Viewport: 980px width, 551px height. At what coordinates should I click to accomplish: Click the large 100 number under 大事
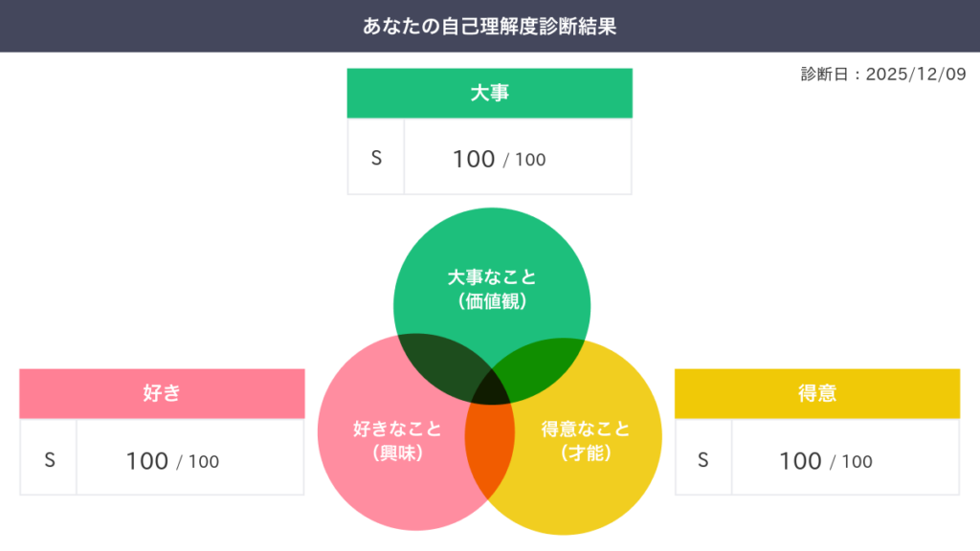click(473, 159)
